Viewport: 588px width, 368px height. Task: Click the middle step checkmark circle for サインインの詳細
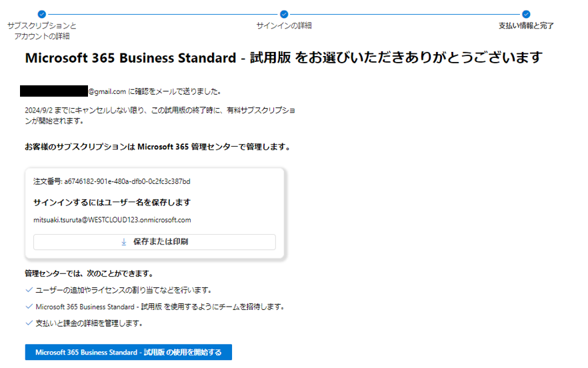pos(284,14)
